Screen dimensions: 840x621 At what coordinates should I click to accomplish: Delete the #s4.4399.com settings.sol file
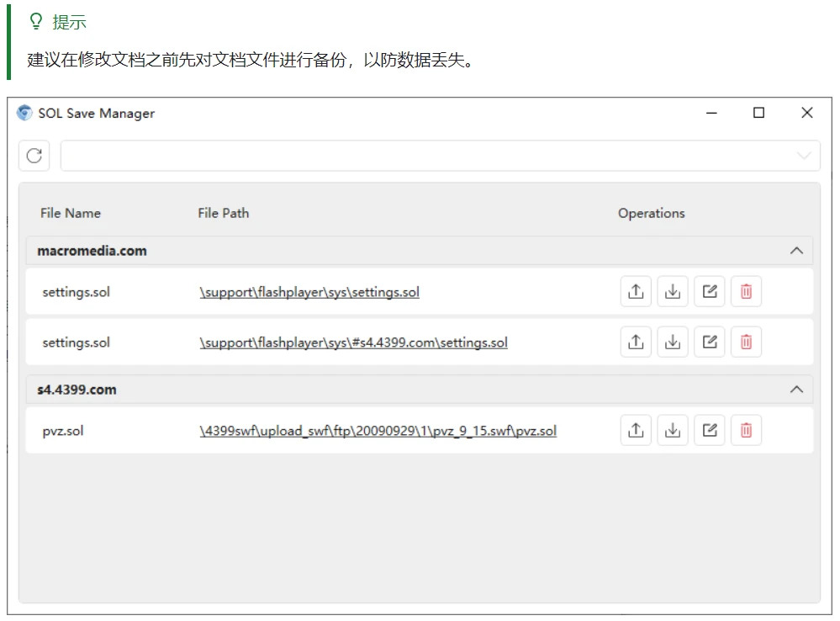coord(747,342)
